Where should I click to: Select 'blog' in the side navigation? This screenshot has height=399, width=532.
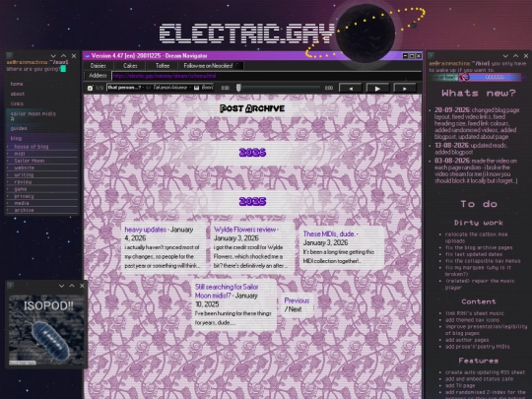(x=16, y=138)
